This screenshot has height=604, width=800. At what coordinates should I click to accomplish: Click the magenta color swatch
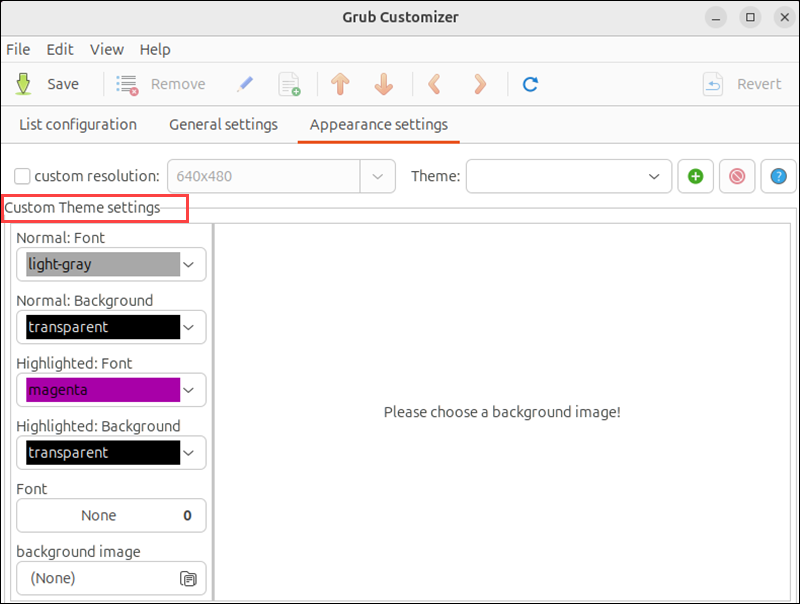tap(103, 390)
